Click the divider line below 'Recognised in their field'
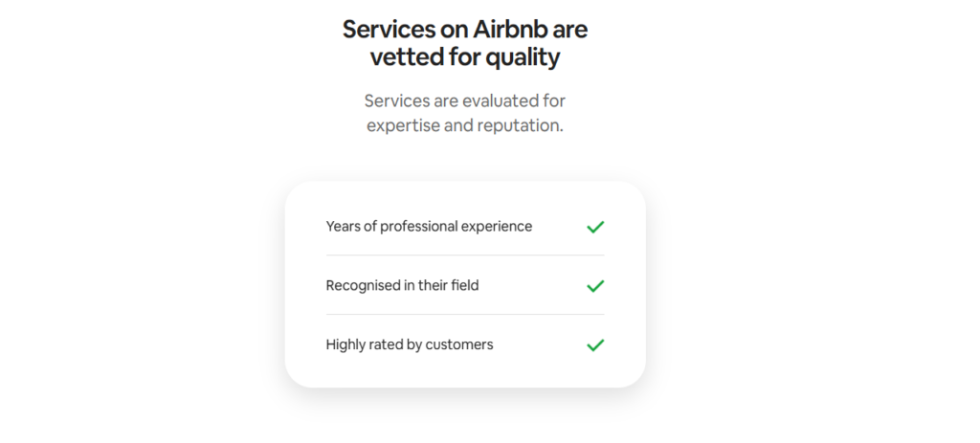980x443 pixels. pos(465,314)
